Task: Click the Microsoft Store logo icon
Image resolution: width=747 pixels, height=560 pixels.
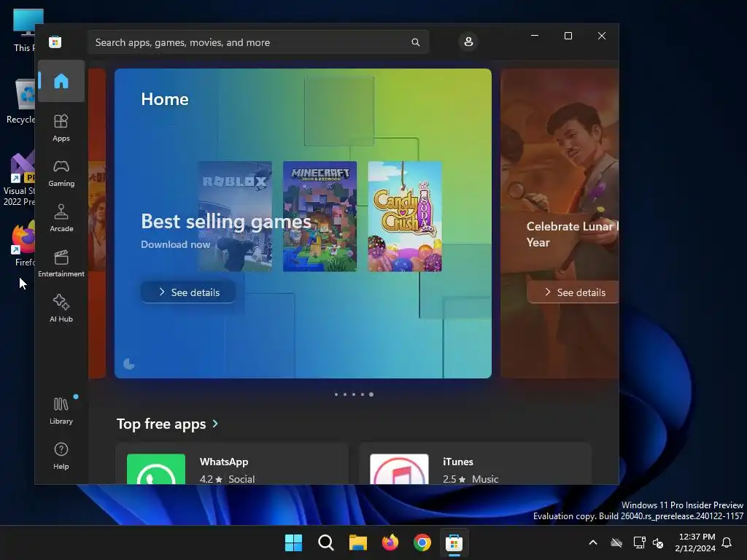Action: (55, 42)
